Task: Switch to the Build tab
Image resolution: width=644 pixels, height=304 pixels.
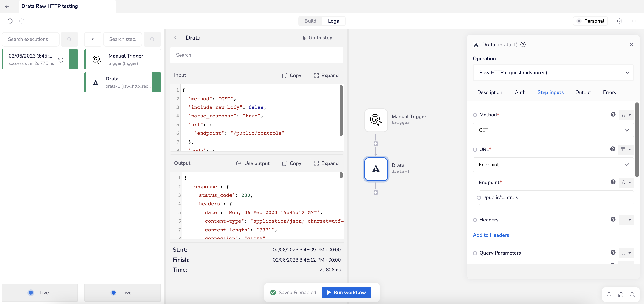Action: click(310, 21)
